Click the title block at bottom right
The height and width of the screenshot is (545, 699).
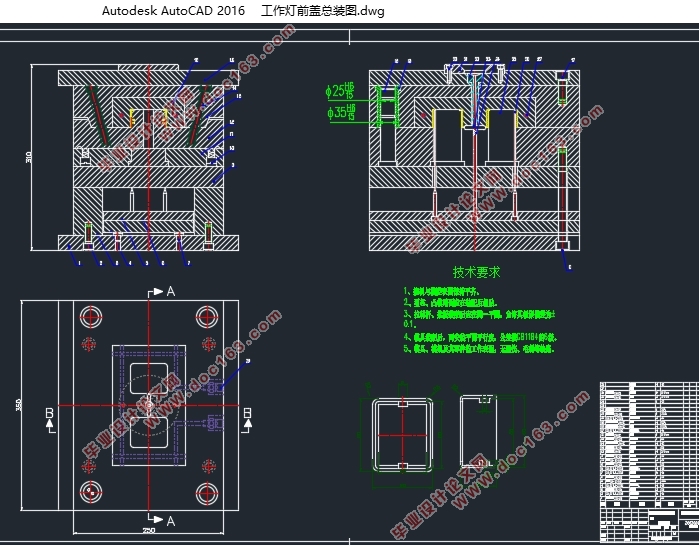650,524
